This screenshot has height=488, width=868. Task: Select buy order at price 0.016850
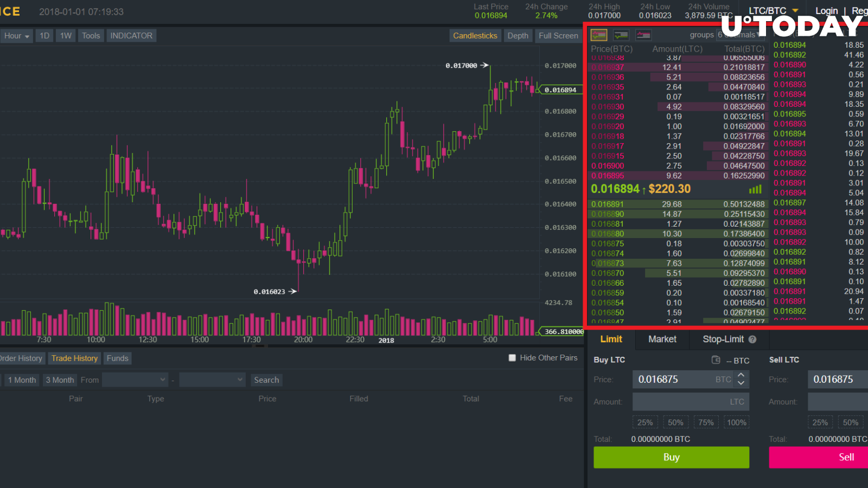(x=678, y=313)
